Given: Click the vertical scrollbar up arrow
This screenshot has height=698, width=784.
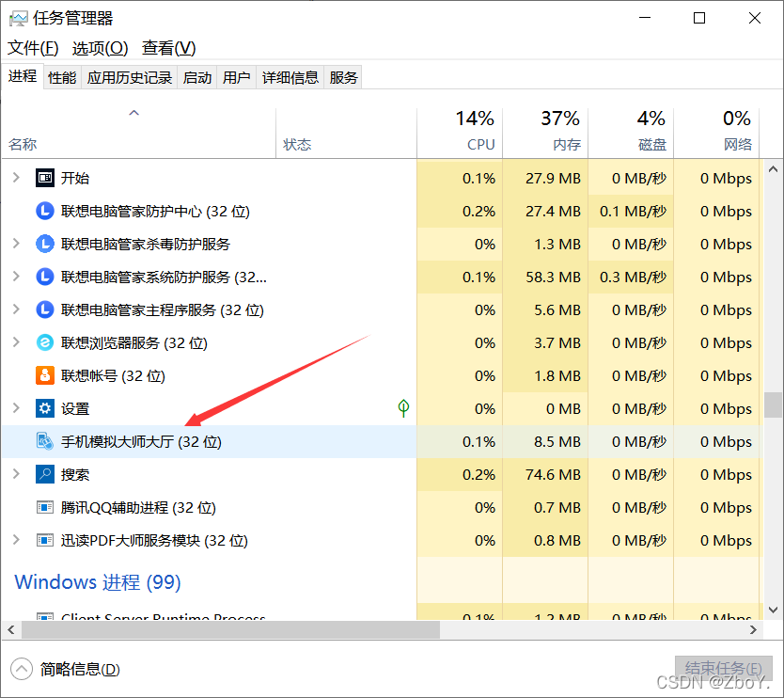Looking at the screenshot, I should (773, 169).
